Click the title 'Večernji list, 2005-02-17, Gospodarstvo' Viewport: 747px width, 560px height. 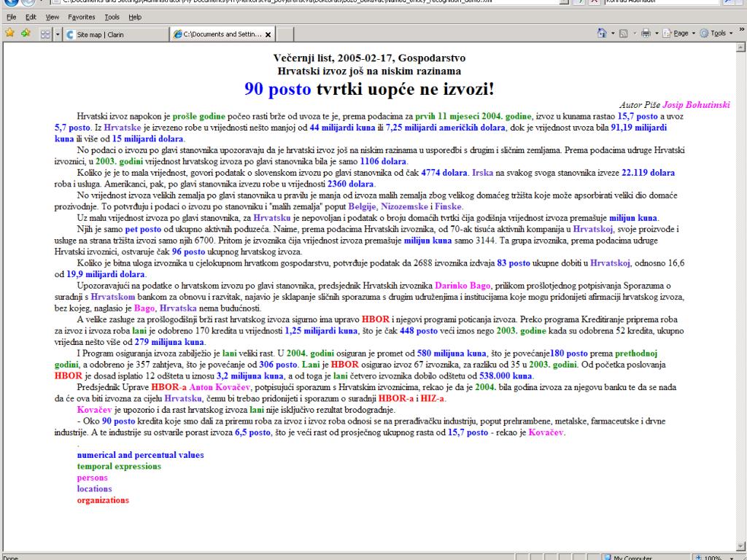coord(369,58)
